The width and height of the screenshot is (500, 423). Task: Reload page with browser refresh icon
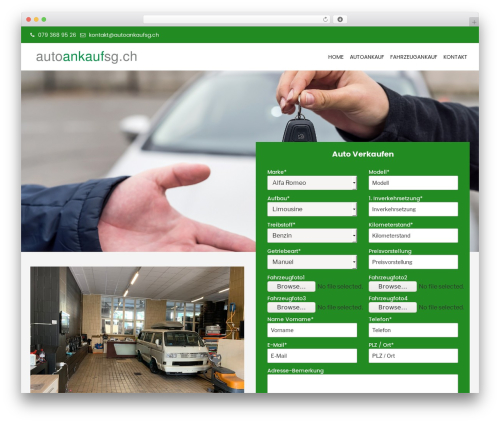(325, 19)
